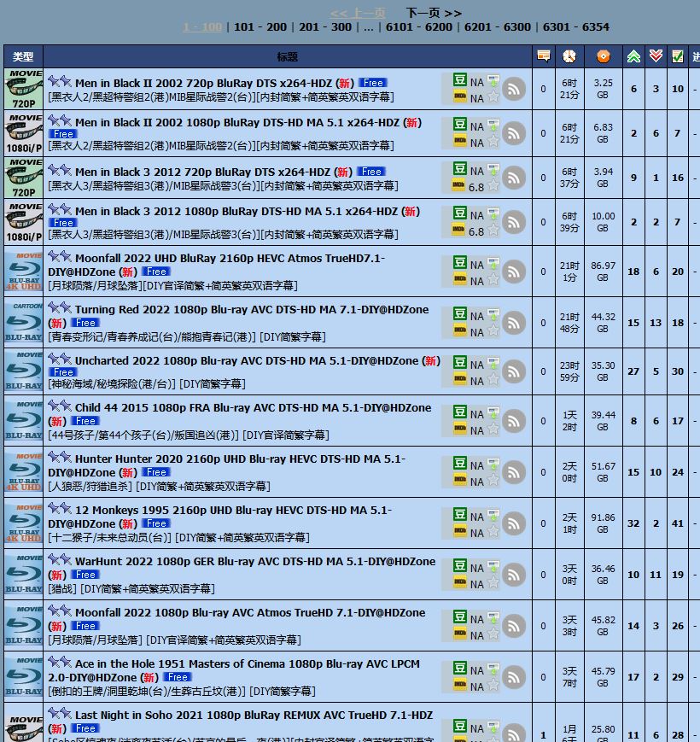The image size is (700, 742).
Task: Open the Last Night in Soho 2021 torrent title
Action: coord(254,715)
